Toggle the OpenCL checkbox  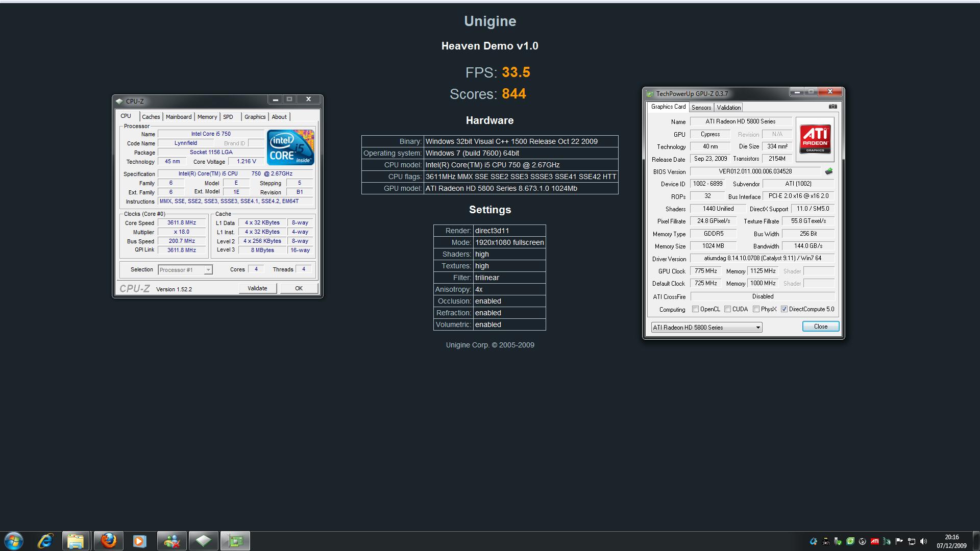coord(695,309)
